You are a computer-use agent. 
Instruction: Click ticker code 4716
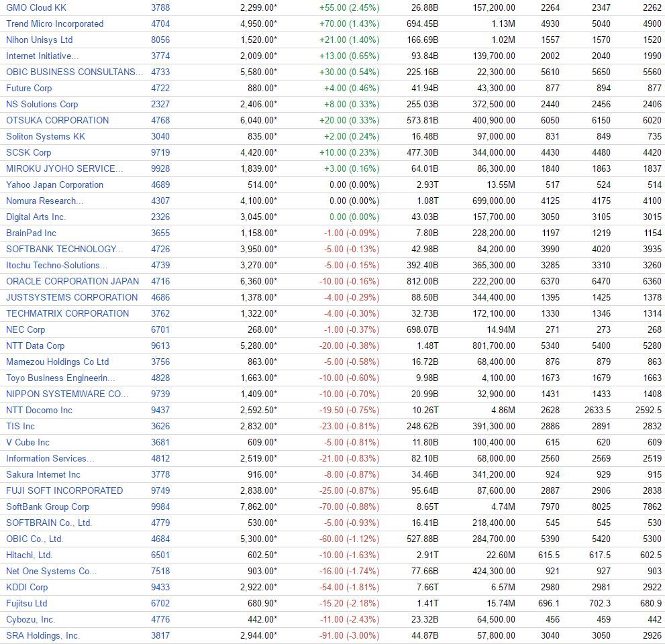pyautogui.click(x=160, y=282)
